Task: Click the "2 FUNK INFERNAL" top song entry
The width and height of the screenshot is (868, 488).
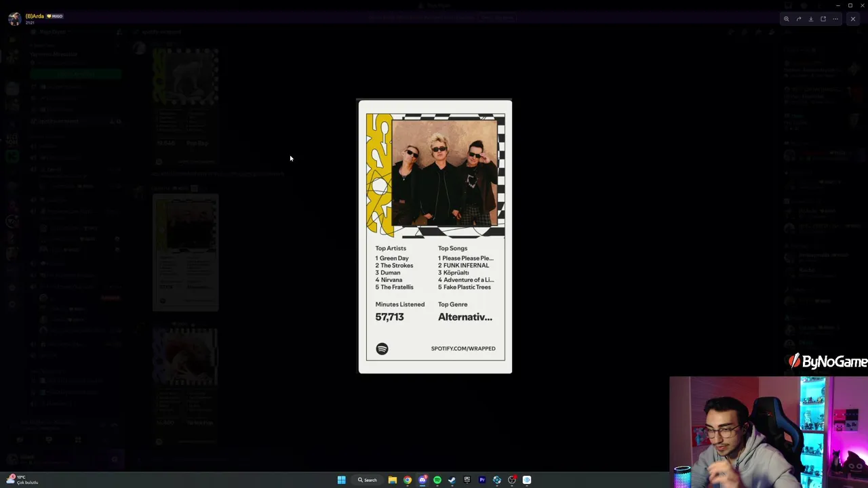Action: [463, 266]
